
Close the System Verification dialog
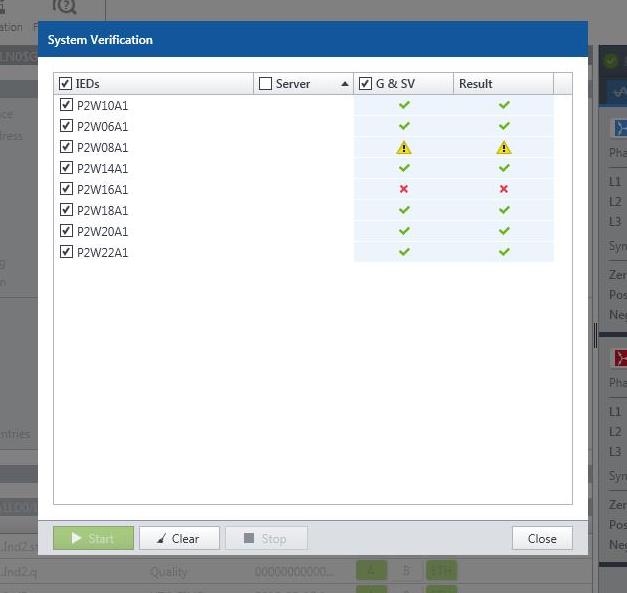(542, 538)
